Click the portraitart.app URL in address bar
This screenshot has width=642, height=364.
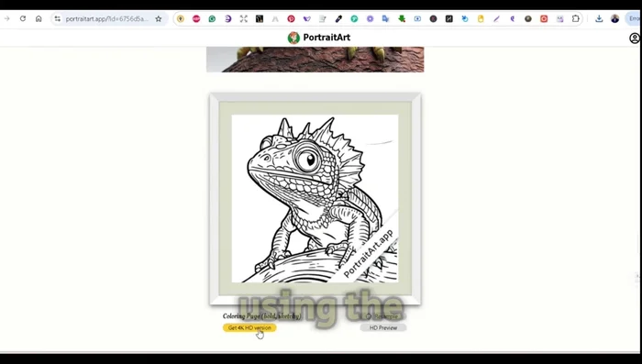pos(107,19)
